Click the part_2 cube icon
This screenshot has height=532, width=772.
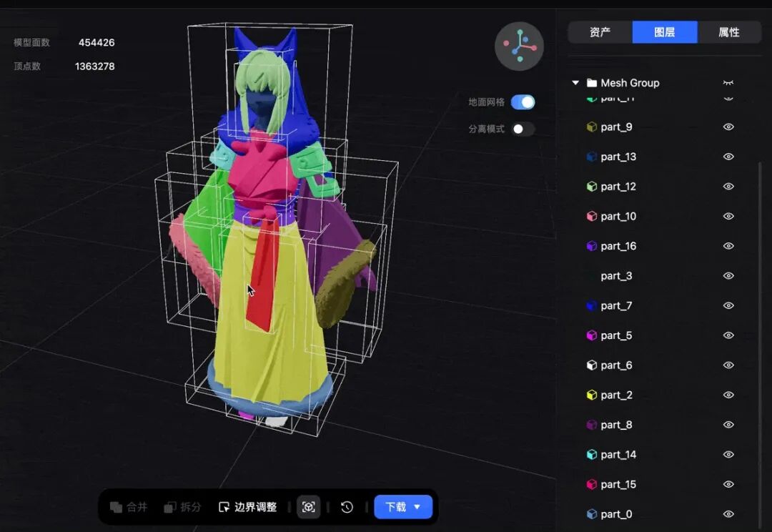click(592, 395)
